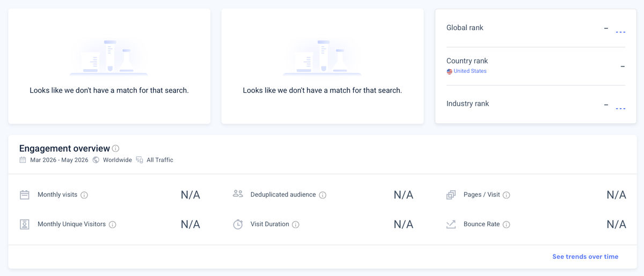Open the info tooltip for Pages / Visit
644x276 pixels.
(506, 195)
